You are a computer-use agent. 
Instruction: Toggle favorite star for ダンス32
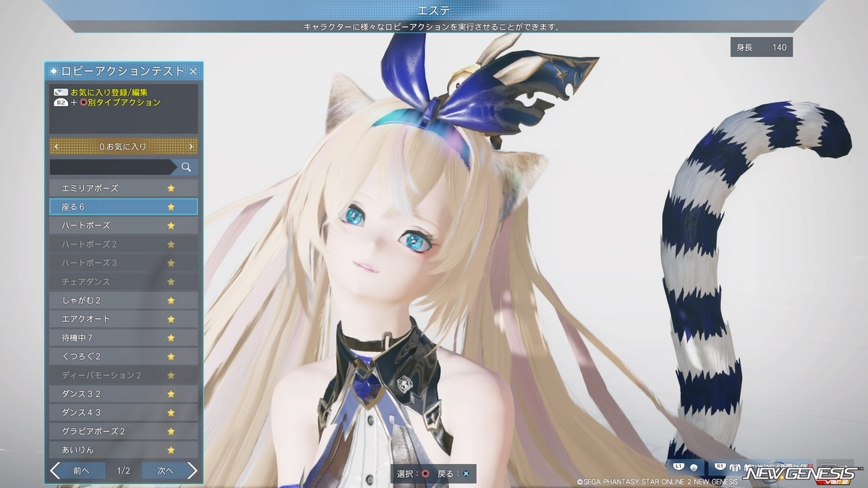point(171,395)
